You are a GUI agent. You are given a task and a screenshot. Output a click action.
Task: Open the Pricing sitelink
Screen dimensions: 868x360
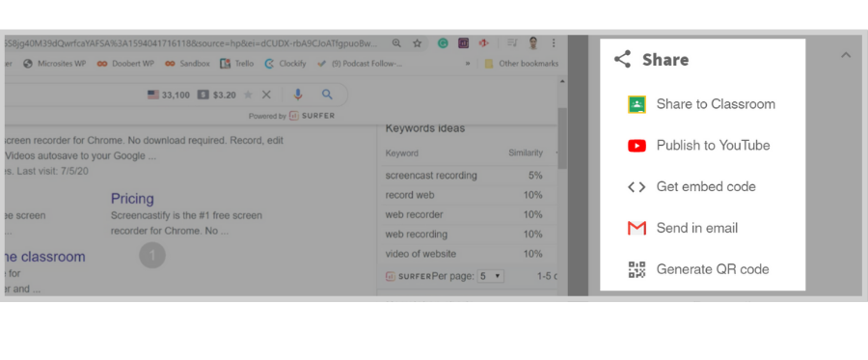pyautogui.click(x=132, y=198)
